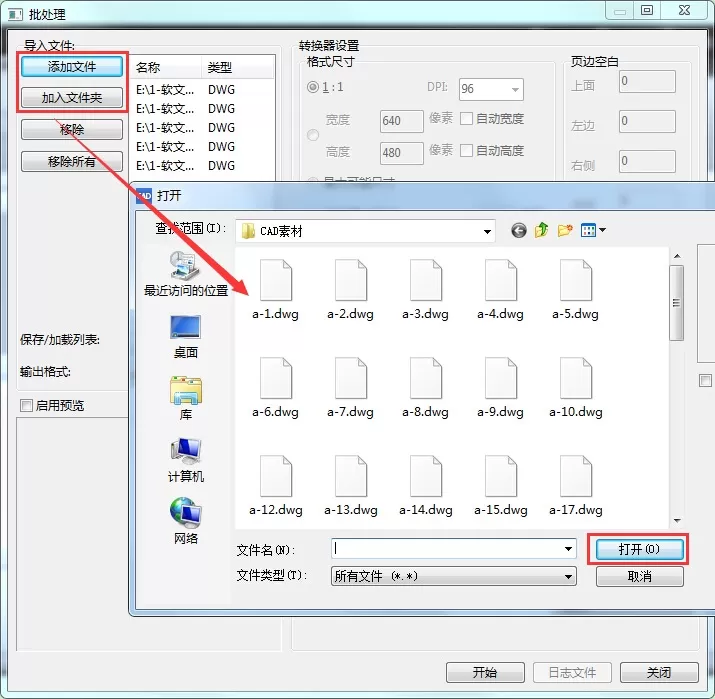Click the 宽度 640 input field

click(402, 121)
